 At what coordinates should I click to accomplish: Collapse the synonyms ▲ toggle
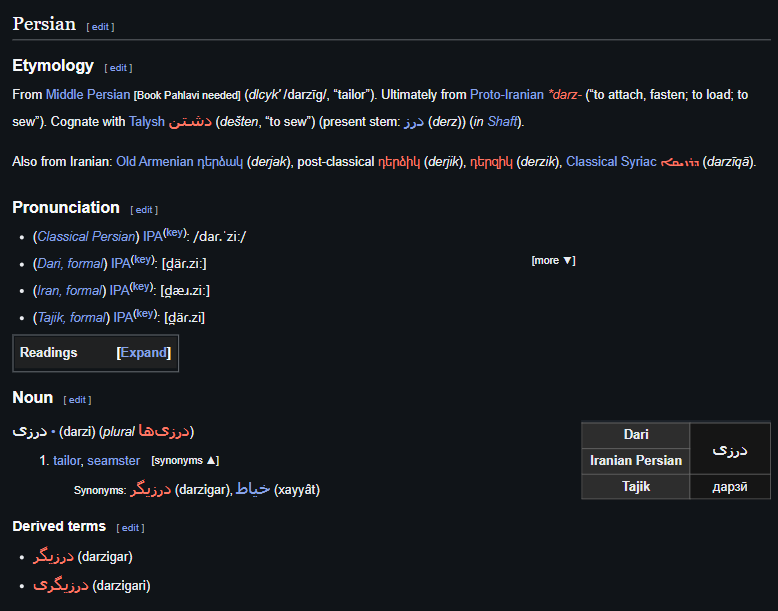pyautogui.click(x=185, y=461)
